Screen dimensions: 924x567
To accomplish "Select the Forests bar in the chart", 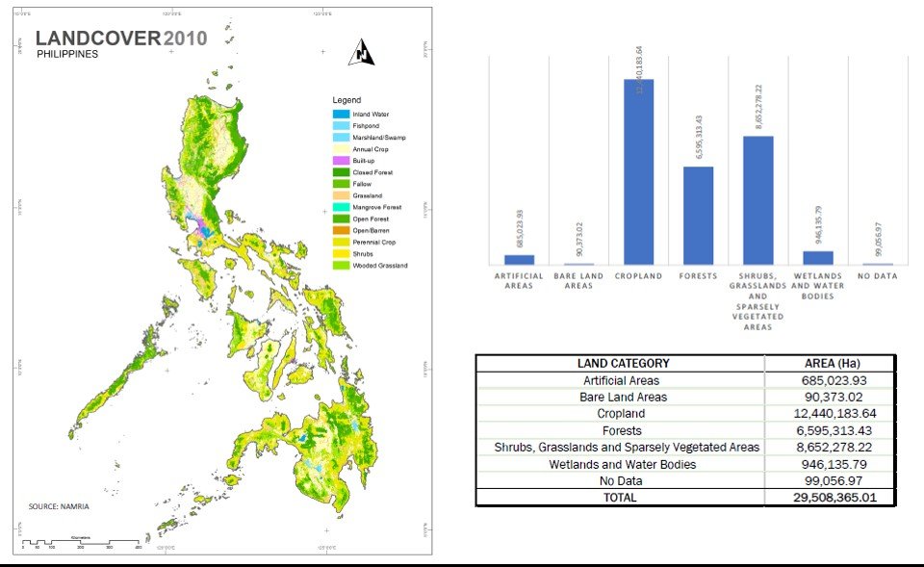I will (x=698, y=216).
